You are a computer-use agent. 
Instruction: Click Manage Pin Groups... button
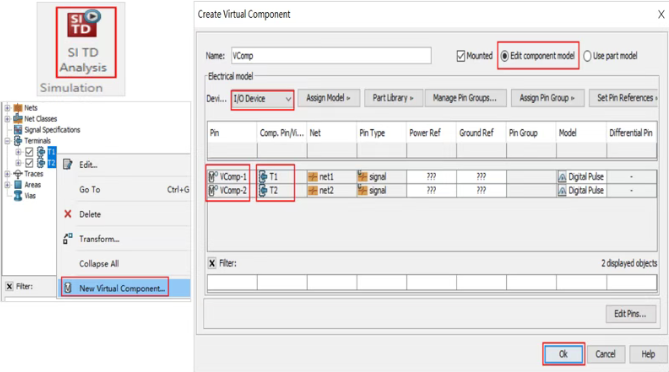(x=465, y=98)
